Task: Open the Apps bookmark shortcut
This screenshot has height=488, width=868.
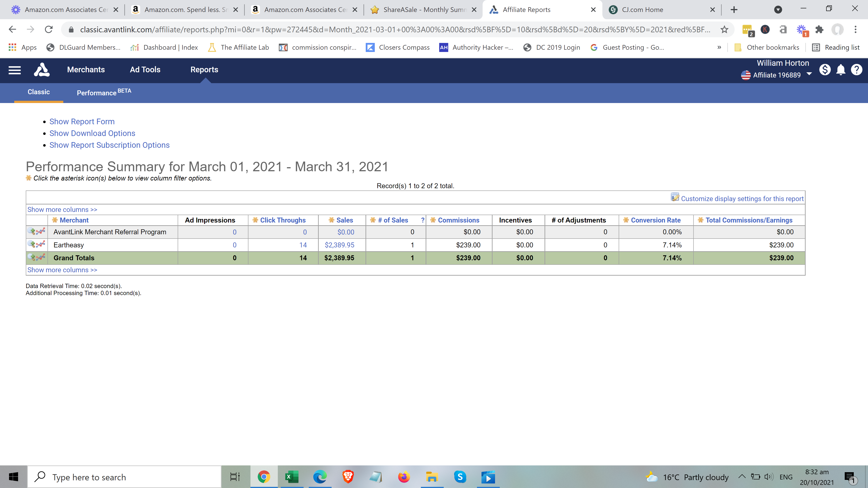Action: [x=23, y=47]
